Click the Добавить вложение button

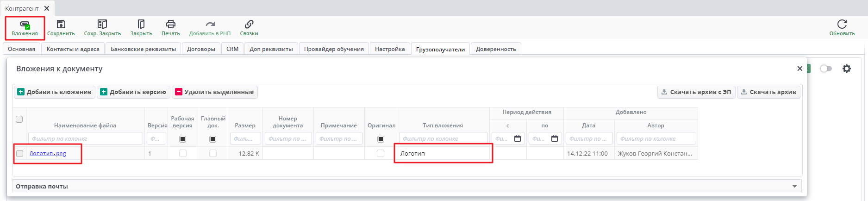coord(55,92)
